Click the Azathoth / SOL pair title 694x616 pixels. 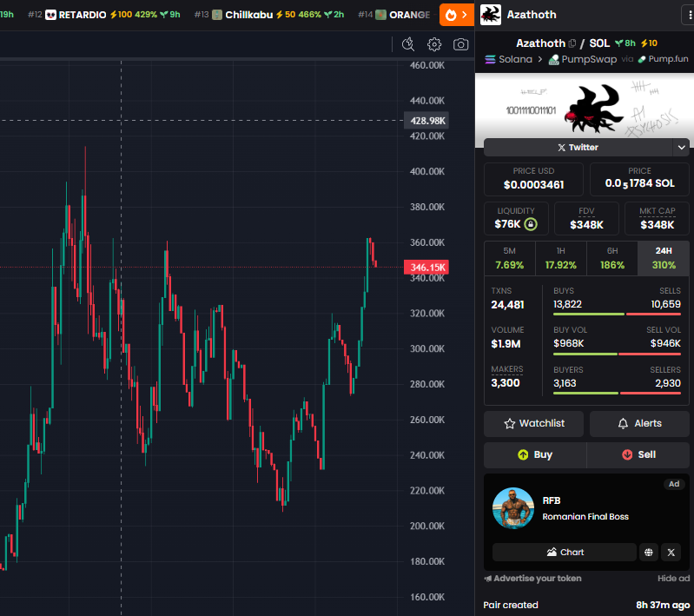point(563,43)
